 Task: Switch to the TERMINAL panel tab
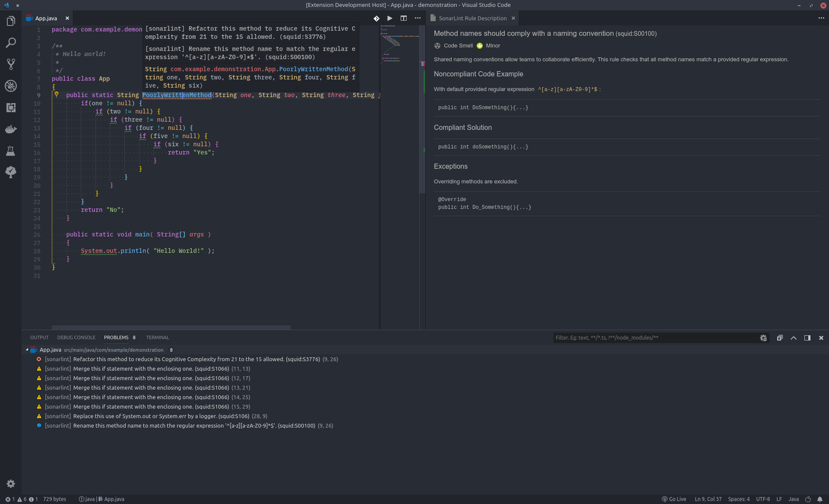tap(157, 337)
